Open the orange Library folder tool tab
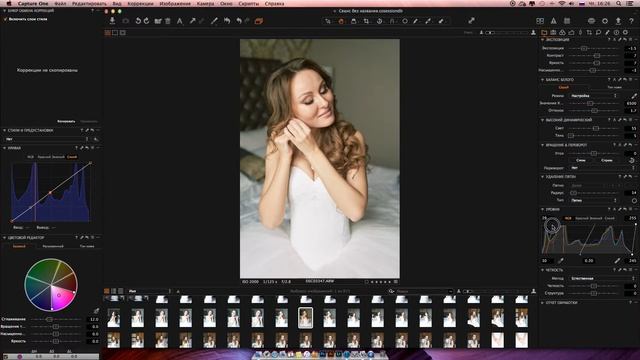 coord(544,32)
